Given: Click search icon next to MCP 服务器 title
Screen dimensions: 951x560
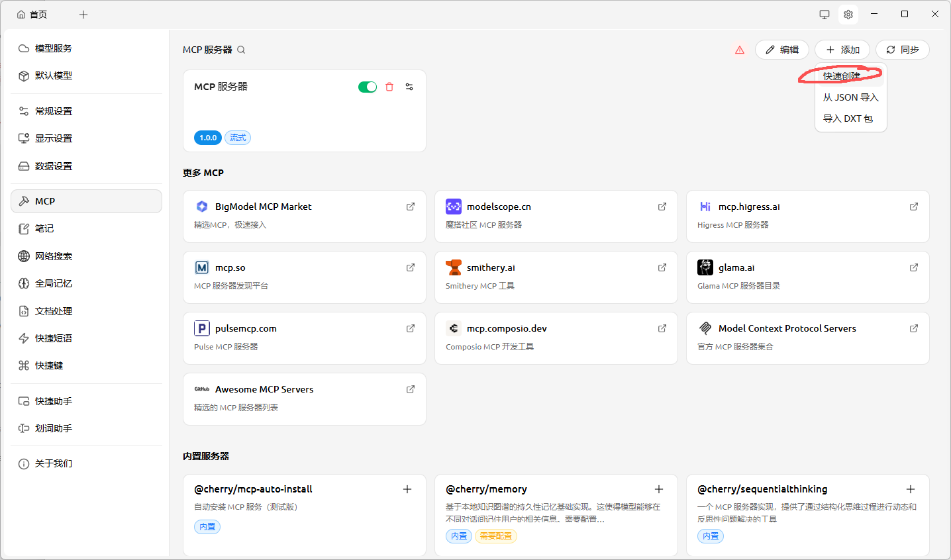Looking at the screenshot, I should point(241,50).
